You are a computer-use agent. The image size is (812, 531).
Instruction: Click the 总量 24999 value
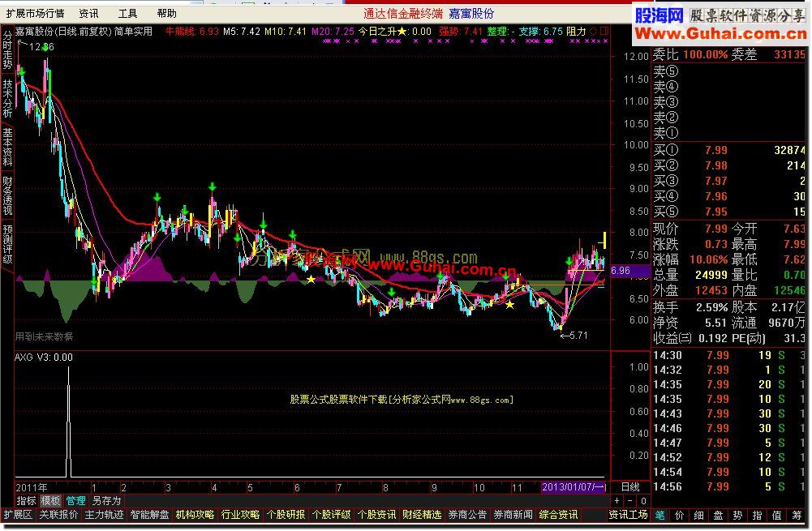(x=711, y=275)
